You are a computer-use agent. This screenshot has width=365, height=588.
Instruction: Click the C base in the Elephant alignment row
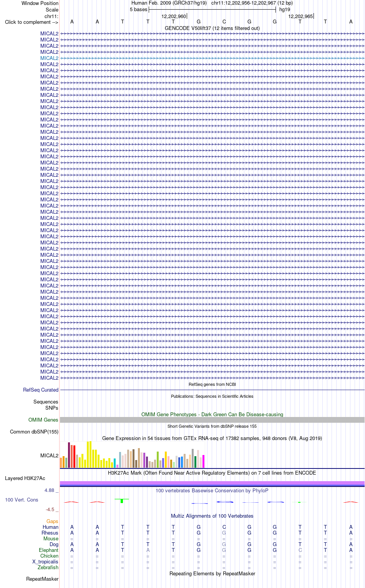[x=300, y=550]
